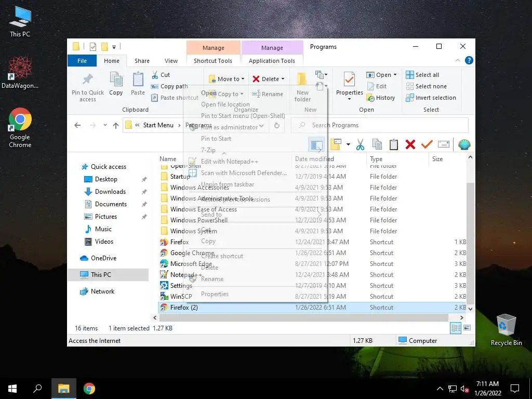Switch to the View tab
This screenshot has width=532, height=399.
tap(171, 61)
